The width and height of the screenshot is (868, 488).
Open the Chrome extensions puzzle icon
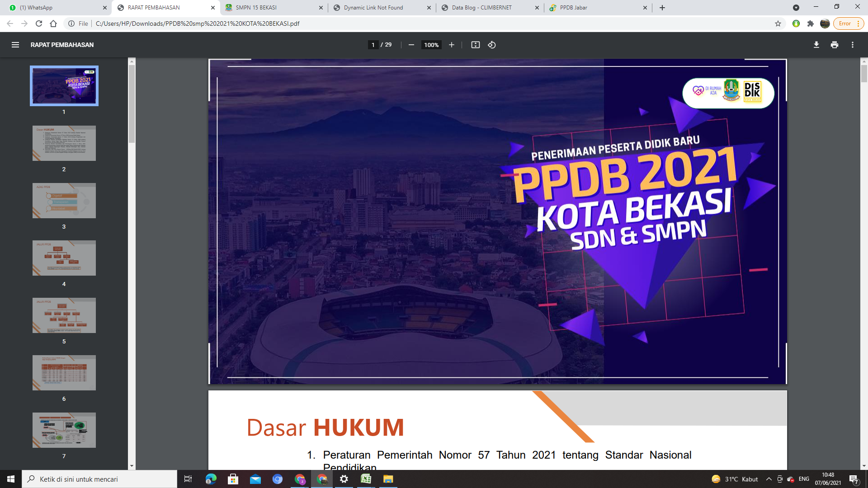click(x=810, y=23)
